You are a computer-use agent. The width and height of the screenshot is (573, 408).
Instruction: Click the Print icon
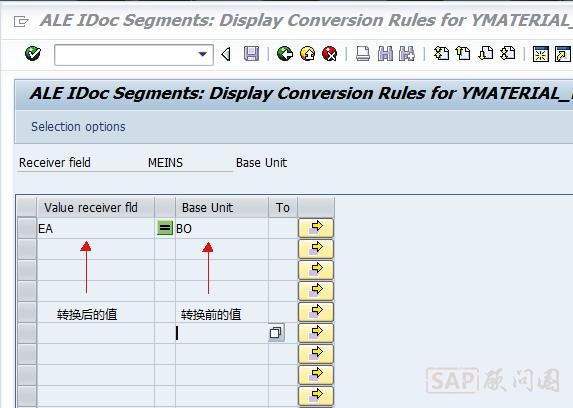point(363,54)
